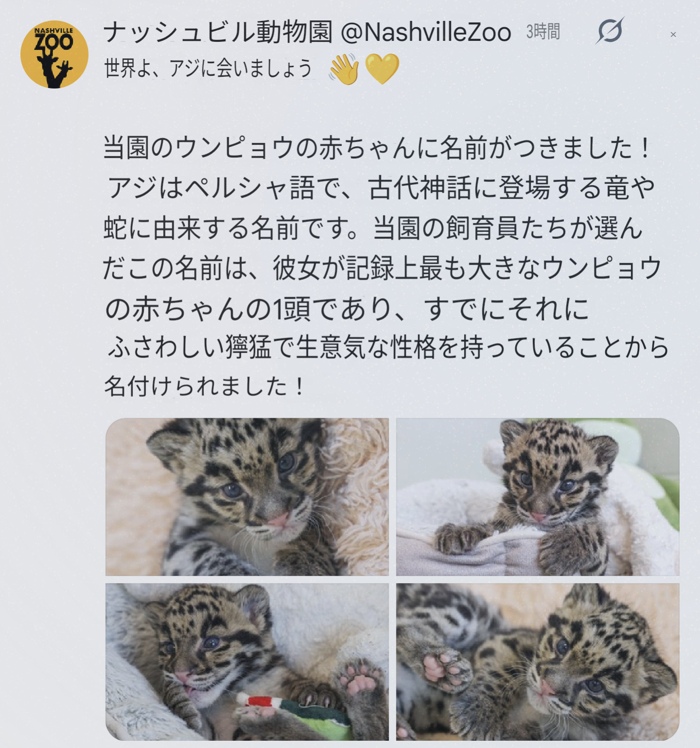Viewport: 700px width, 748px height.
Task: Open the @NashvilleZoo handle link
Action: click(x=426, y=33)
